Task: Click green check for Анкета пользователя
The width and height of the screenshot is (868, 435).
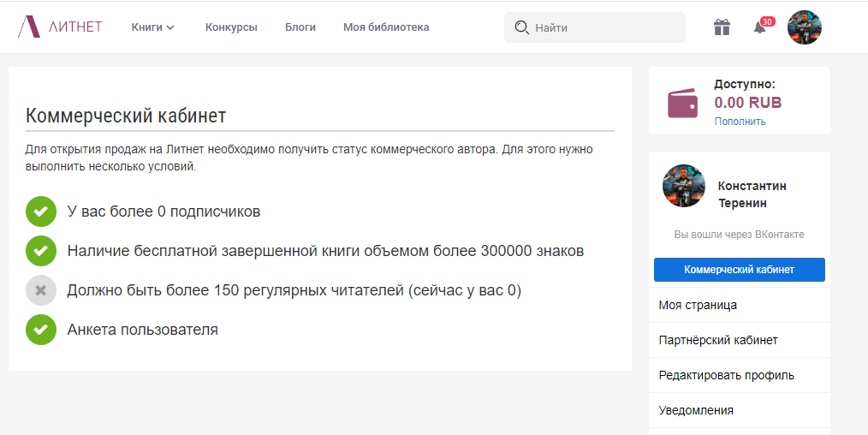Action: coord(41,330)
